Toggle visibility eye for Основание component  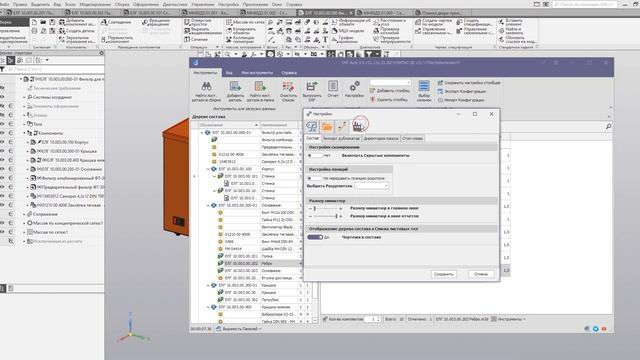tap(2, 169)
